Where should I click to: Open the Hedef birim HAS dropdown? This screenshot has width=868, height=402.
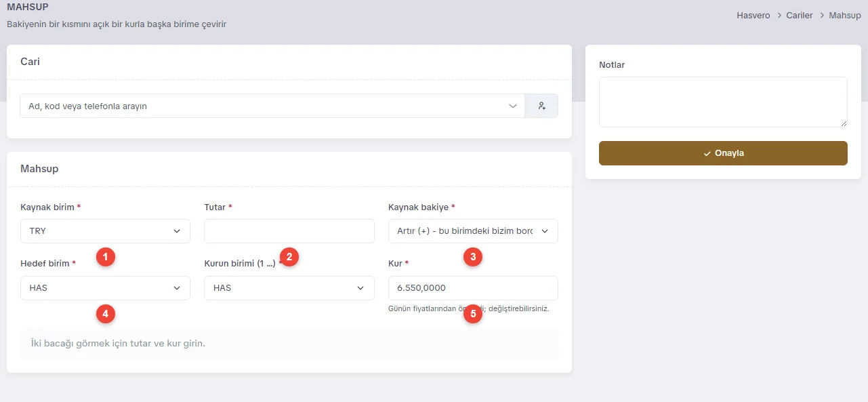click(x=106, y=288)
